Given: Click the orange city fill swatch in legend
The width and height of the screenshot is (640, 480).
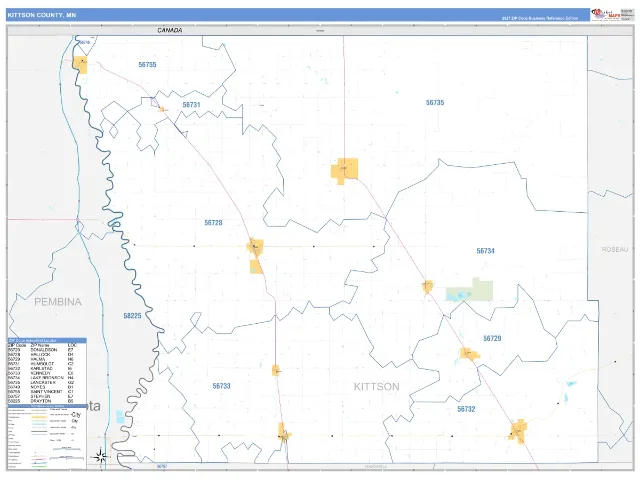Looking at the screenshot, I should coord(40,417).
